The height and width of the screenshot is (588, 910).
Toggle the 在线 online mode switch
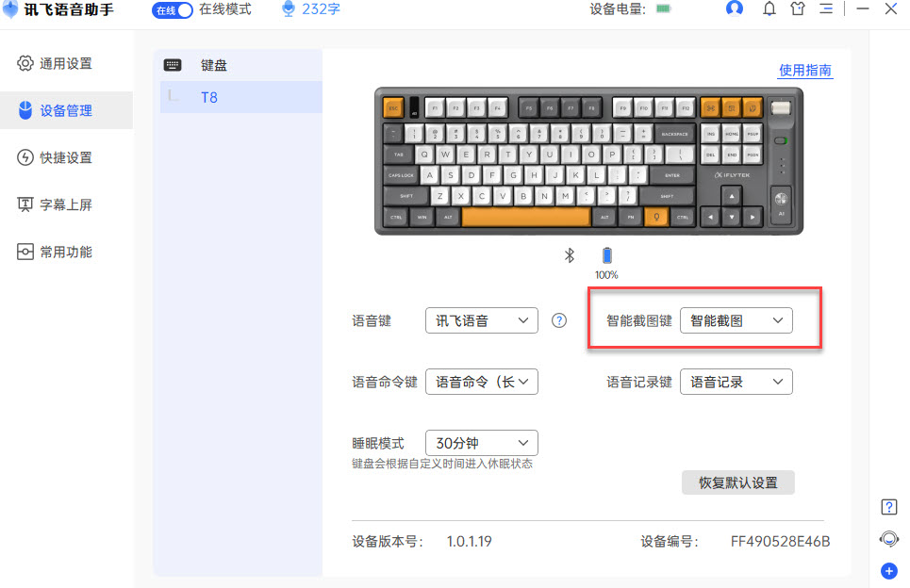(172, 10)
